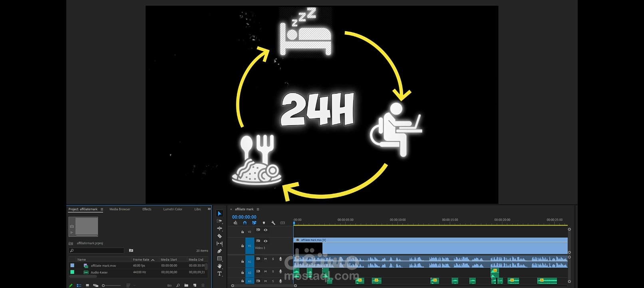Select the Type tool
The height and width of the screenshot is (288, 644).
[x=219, y=274]
